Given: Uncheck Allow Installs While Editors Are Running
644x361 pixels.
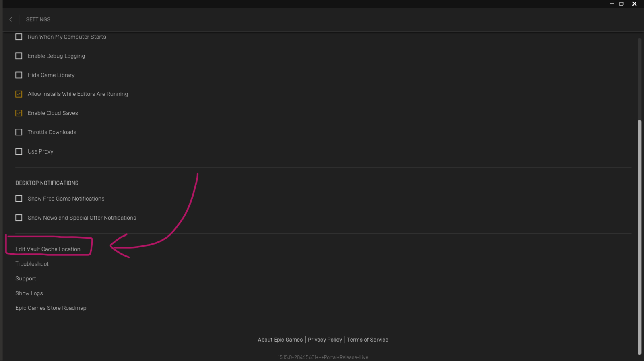Looking at the screenshot, I should pyautogui.click(x=19, y=94).
